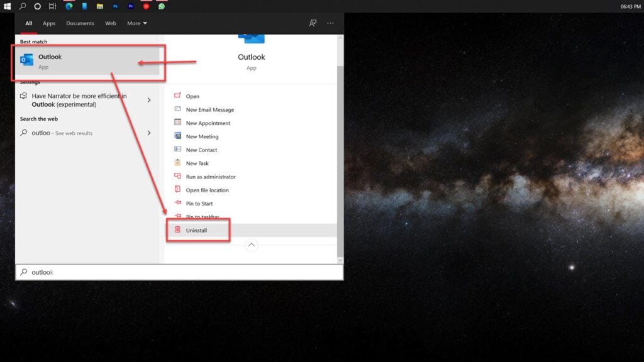This screenshot has width=644, height=362.
Task: Click the Uninstall trash can icon
Action: [177, 229]
